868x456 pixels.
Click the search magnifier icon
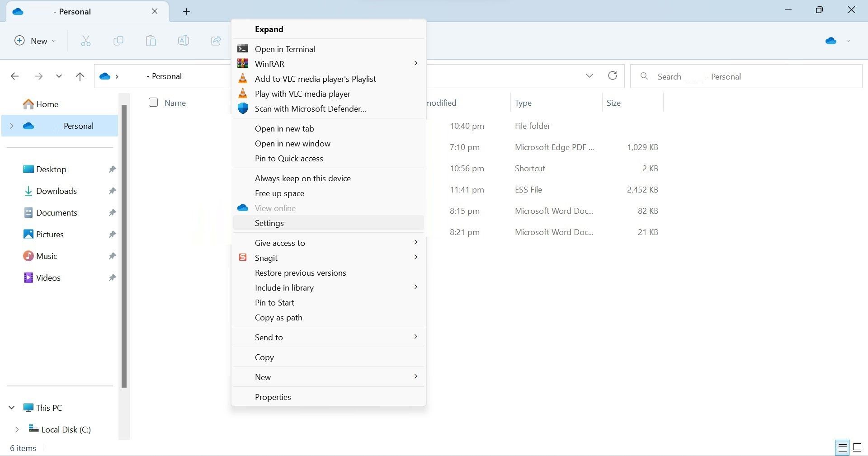pyautogui.click(x=644, y=76)
